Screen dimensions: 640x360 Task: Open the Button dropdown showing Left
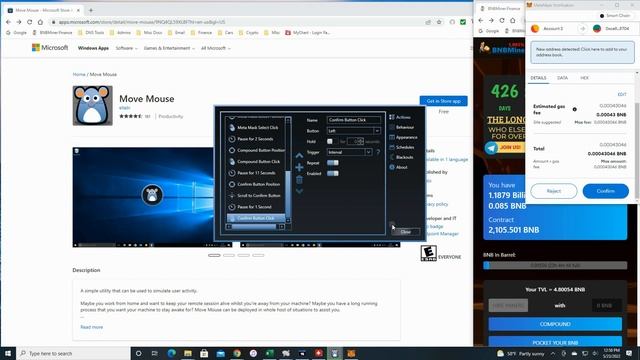(353, 131)
